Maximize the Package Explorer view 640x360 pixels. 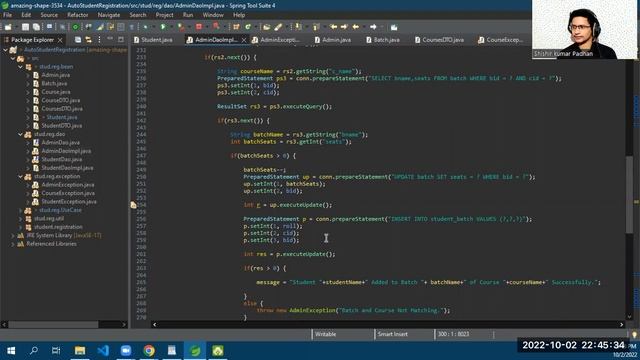pos(121,39)
